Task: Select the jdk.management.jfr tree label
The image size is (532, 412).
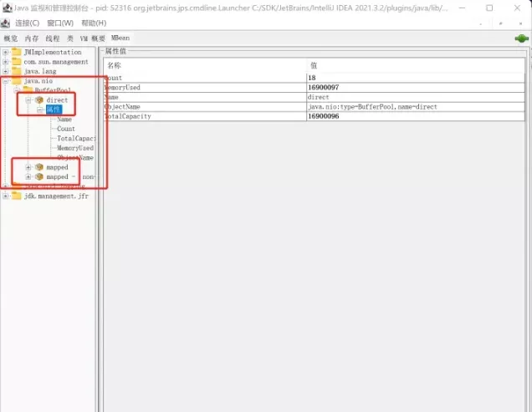Action: click(56, 196)
